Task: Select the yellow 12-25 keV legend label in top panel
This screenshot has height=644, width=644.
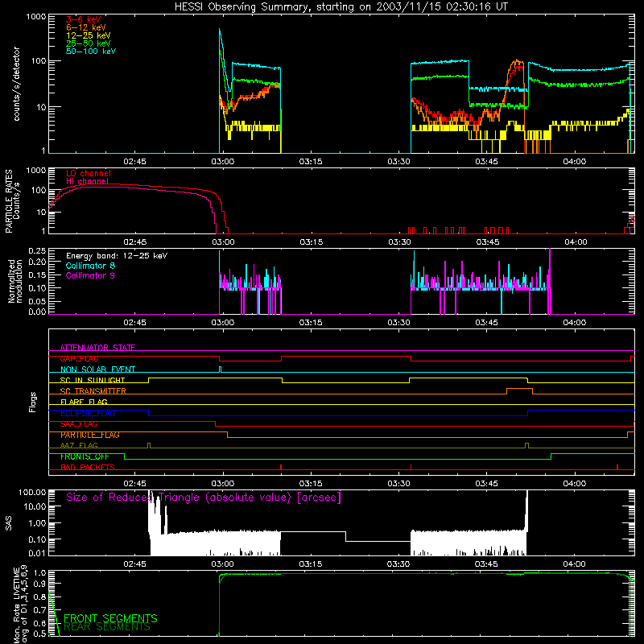Action: pos(89,35)
